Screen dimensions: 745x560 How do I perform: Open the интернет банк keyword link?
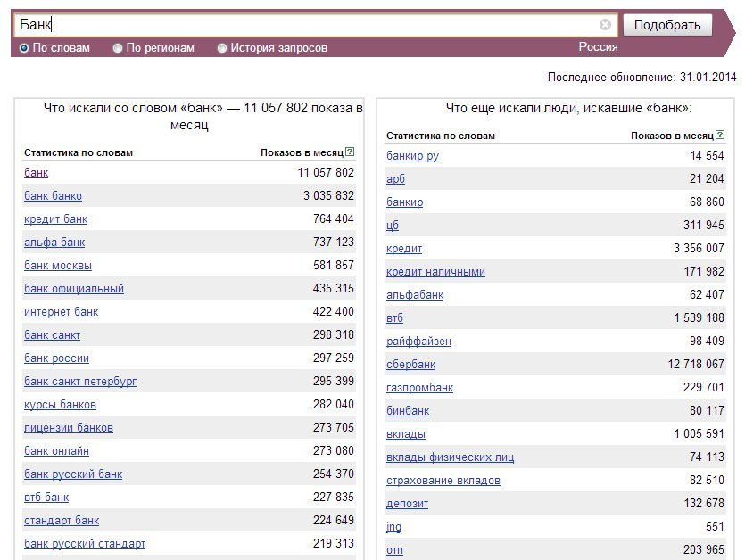pyautogui.click(x=62, y=312)
